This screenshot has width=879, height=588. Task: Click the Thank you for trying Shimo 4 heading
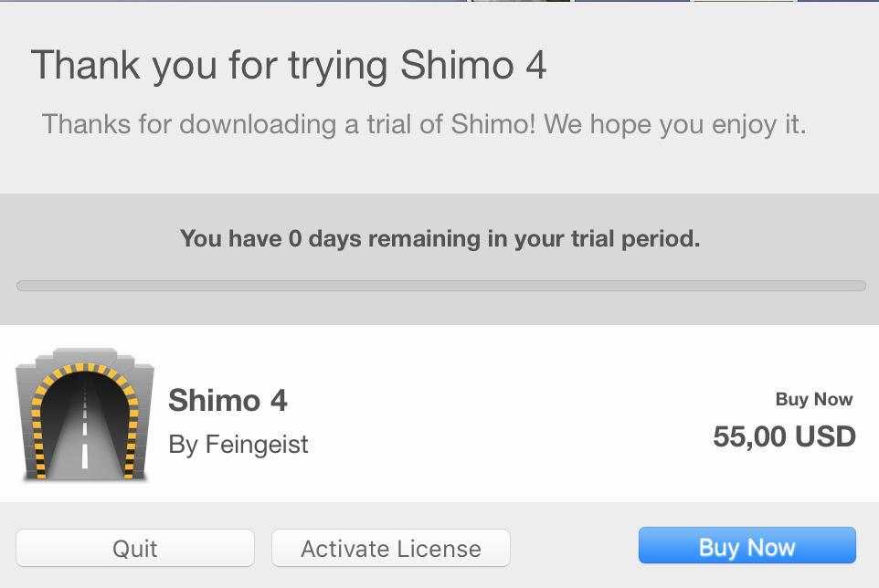[x=289, y=66]
